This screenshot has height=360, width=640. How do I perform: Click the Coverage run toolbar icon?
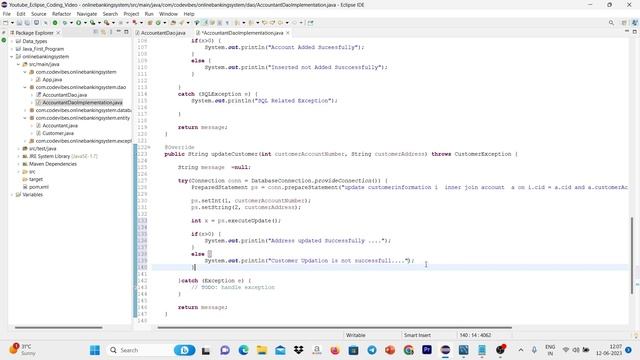[x=93, y=23]
